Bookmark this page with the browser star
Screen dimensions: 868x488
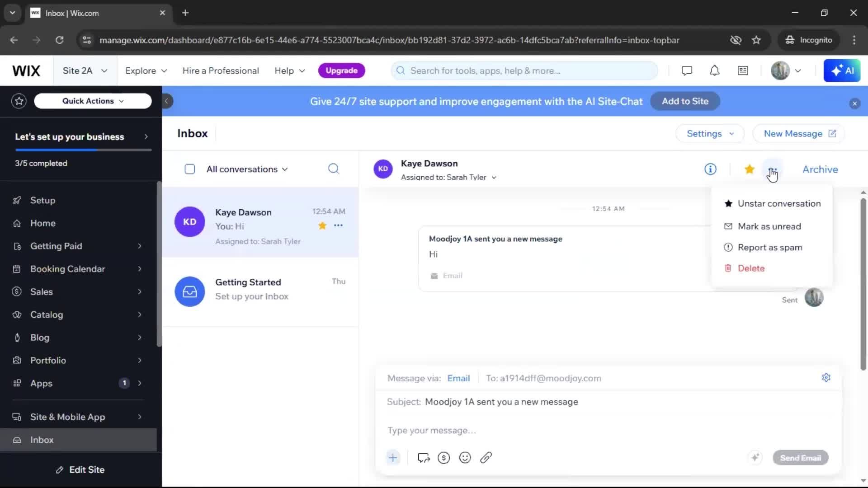coord(756,40)
